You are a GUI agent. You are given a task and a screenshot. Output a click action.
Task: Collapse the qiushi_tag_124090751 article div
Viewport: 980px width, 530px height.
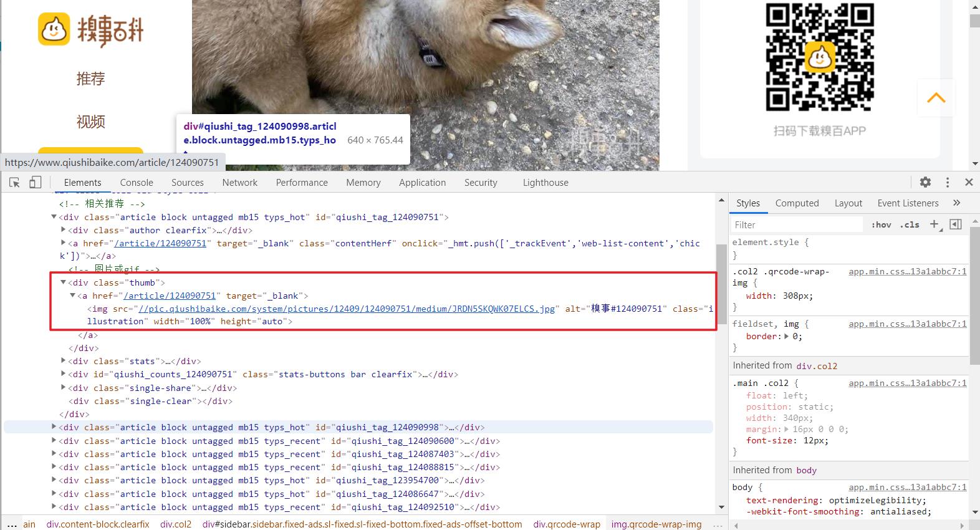54,217
